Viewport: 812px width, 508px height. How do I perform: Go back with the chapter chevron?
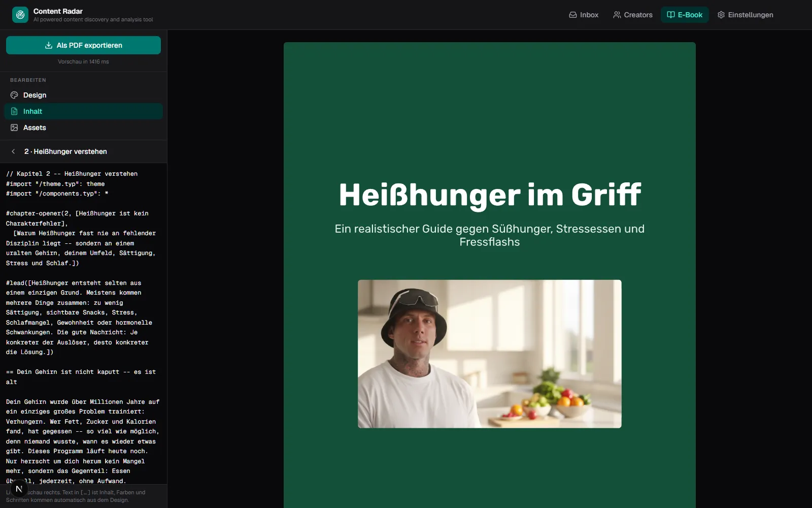pyautogui.click(x=13, y=151)
